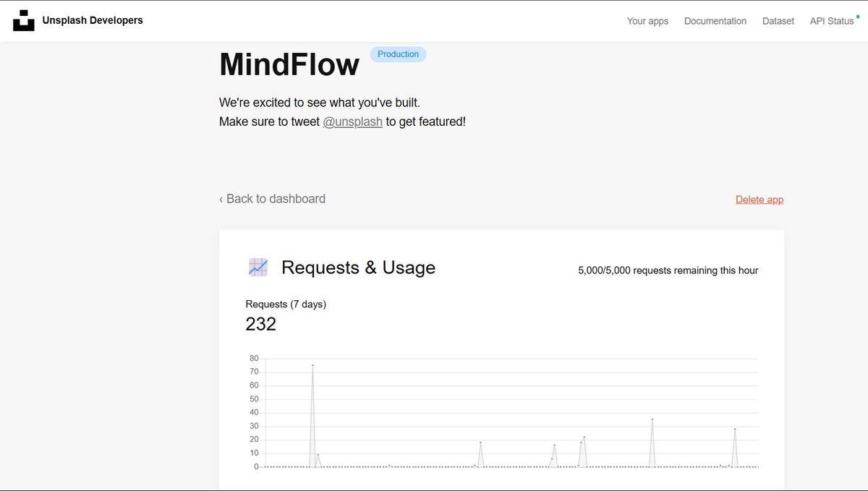Click the 232 requests counter
This screenshot has width=868, height=491.
click(260, 323)
